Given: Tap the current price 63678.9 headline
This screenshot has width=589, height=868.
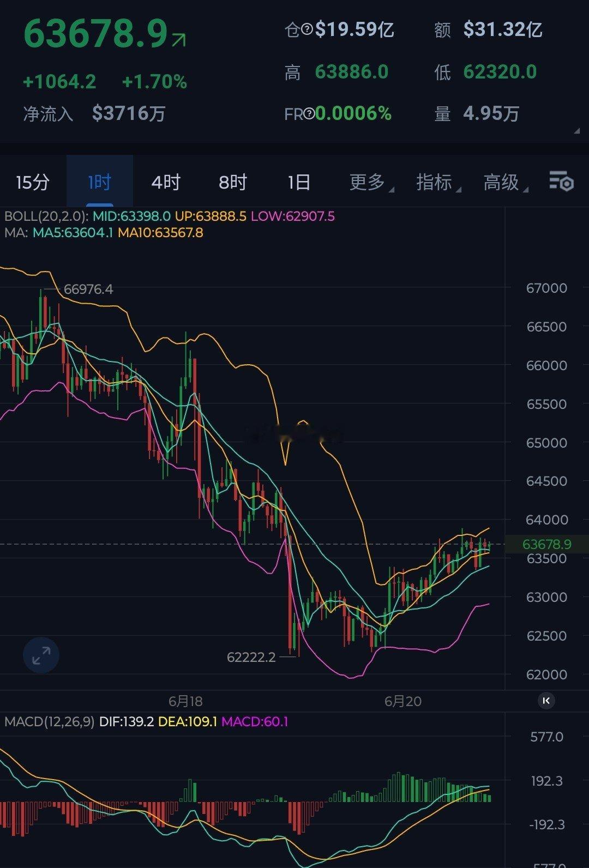Looking at the screenshot, I should coord(95,34).
